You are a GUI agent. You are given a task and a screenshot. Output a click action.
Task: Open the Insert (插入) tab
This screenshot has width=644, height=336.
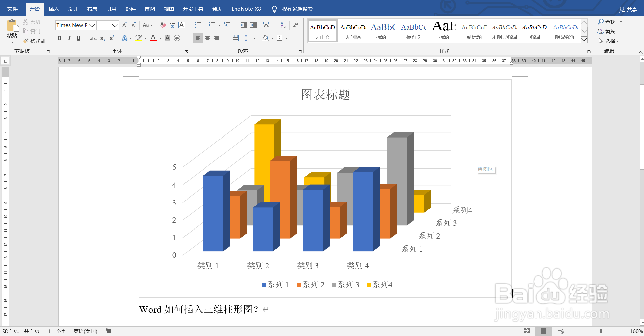tap(54, 9)
